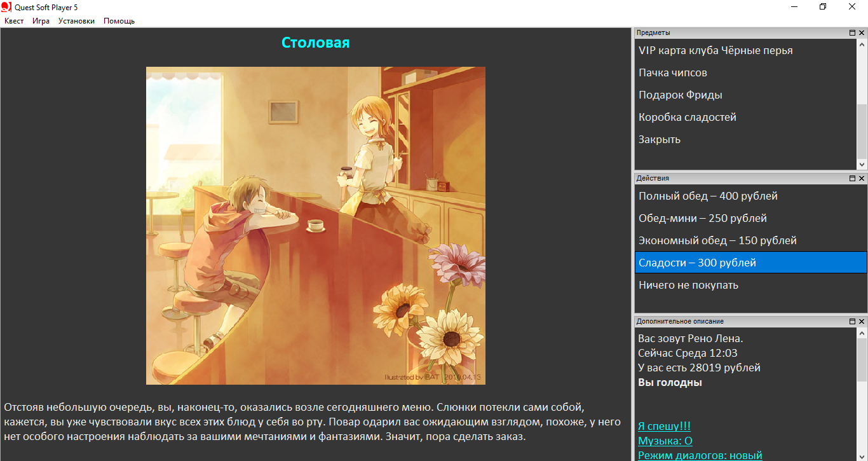Click Закрыть in the items list
Image resolution: width=868 pixels, height=461 pixels.
tap(745, 139)
